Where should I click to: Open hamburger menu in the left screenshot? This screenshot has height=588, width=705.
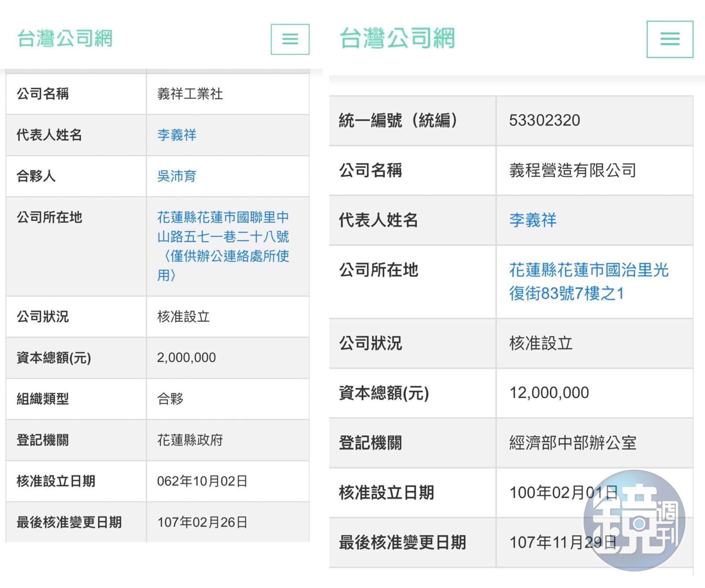coord(290,39)
